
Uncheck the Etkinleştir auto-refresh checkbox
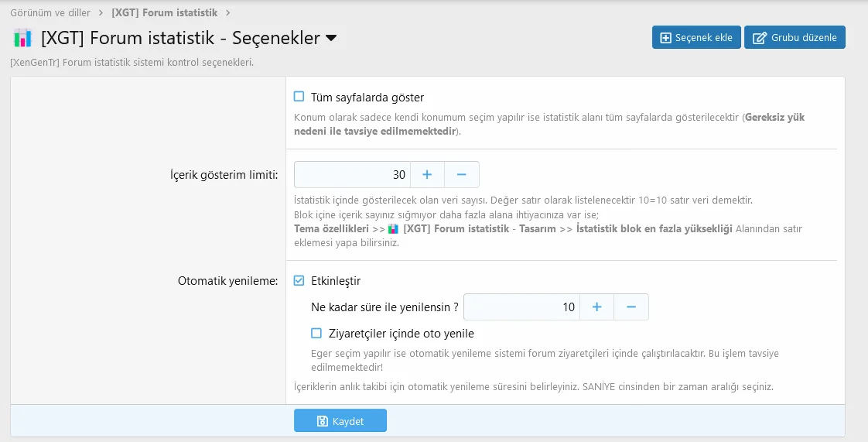click(299, 281)
